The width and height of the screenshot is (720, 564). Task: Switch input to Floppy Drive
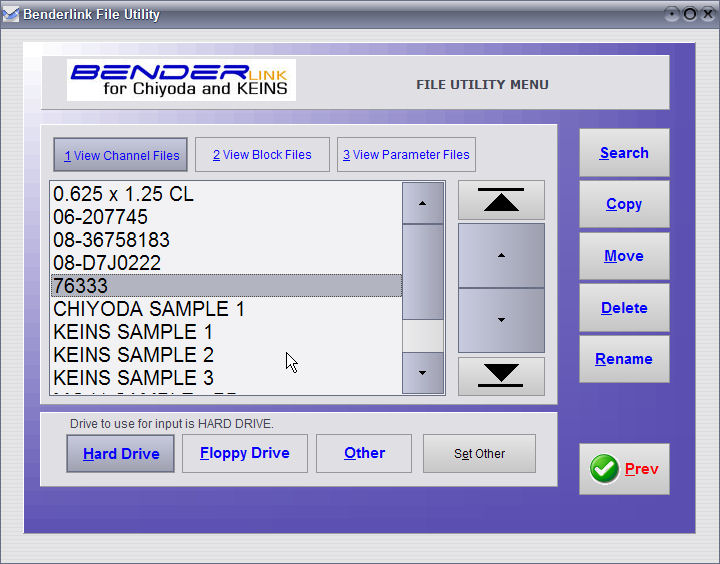(x=245, y=453)
